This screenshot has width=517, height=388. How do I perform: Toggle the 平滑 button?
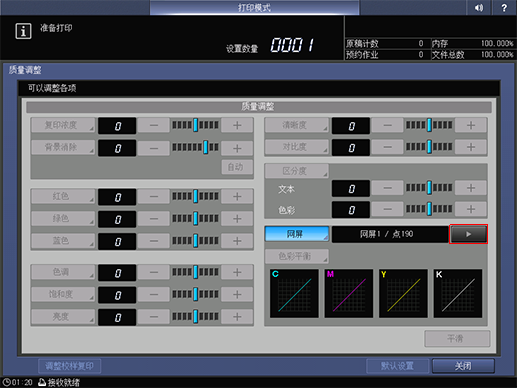457,339
